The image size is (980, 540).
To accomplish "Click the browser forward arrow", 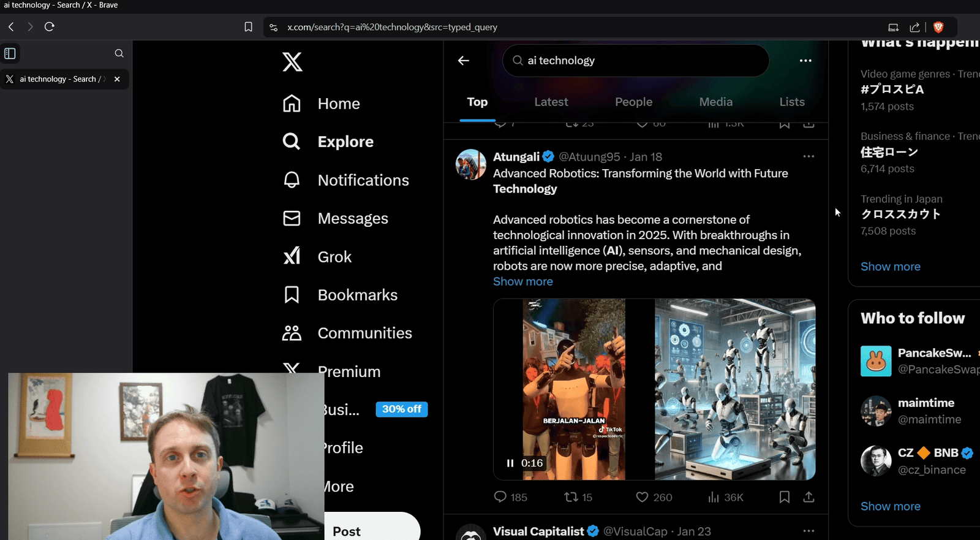I will tap(30, 27).
